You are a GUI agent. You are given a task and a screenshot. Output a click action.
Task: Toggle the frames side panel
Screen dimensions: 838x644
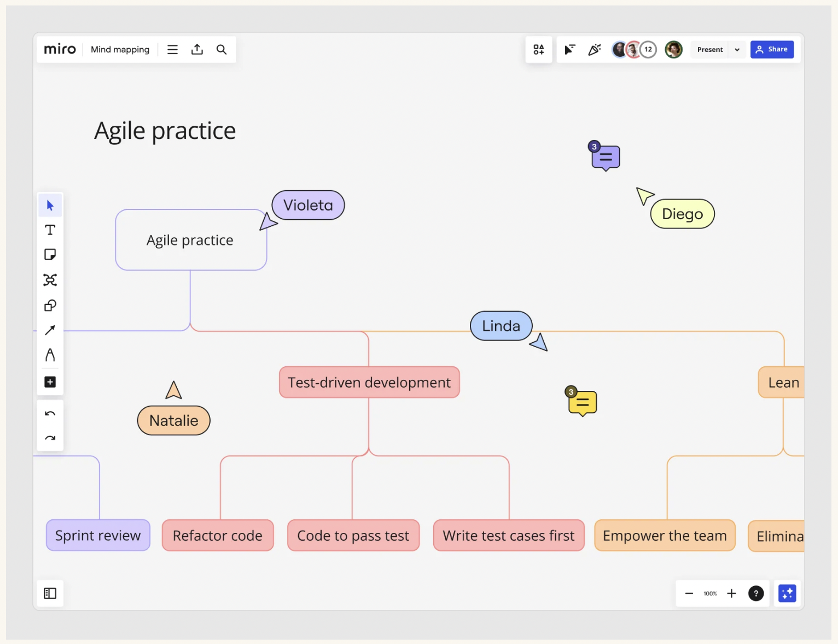coord(50,593)
